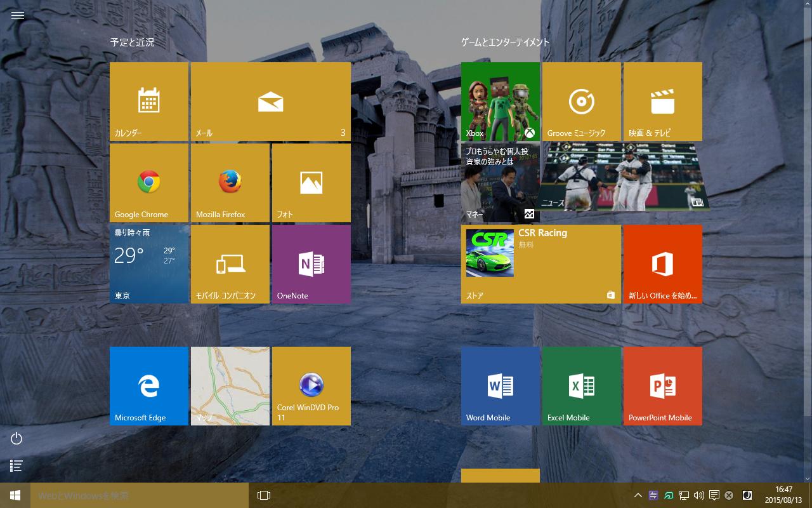
Task: Open the メール mail tile
Action: point(271,102)
